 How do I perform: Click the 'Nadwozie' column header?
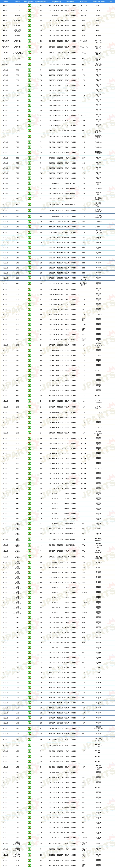point(84,2)
